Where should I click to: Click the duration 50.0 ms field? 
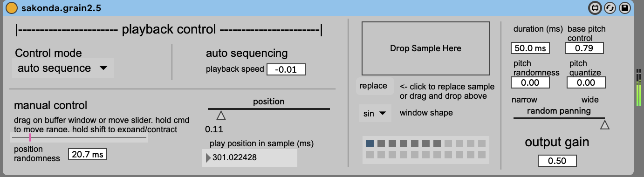pos(530,48)
